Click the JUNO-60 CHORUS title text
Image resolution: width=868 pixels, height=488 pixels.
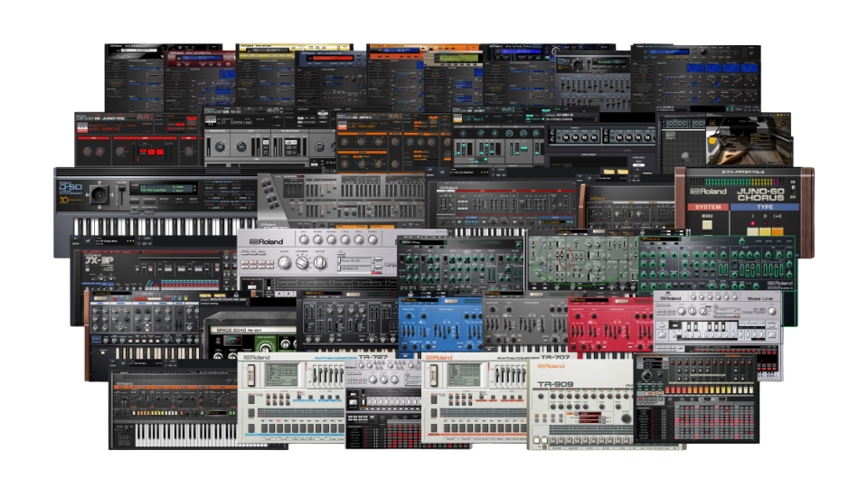click(x=760, y=194)
